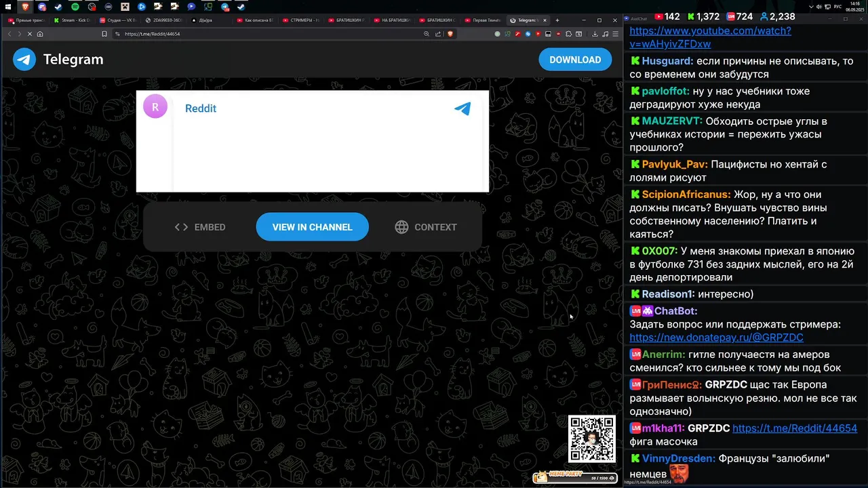Click the Kick viewer count 1,372
Viewport: 868px width, 488px height.
703,16
